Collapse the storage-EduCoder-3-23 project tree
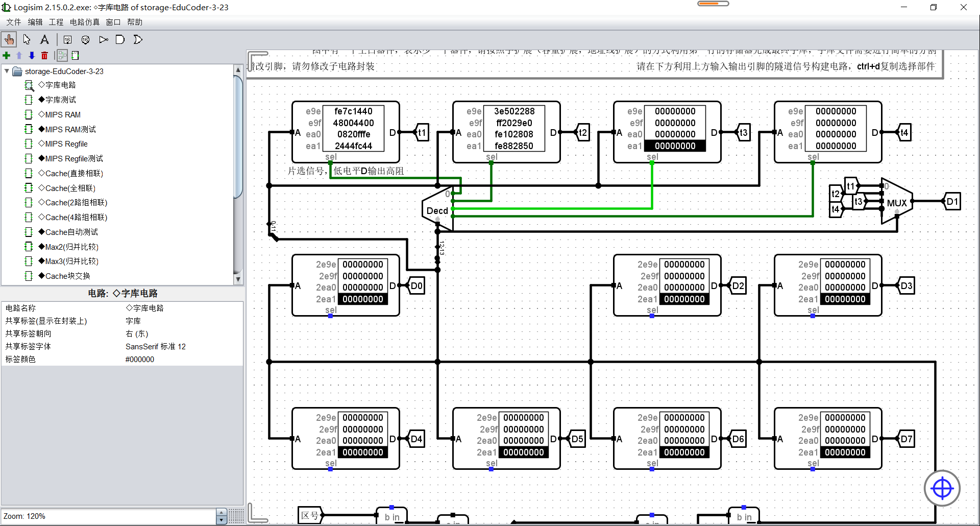 pos(7,71)
